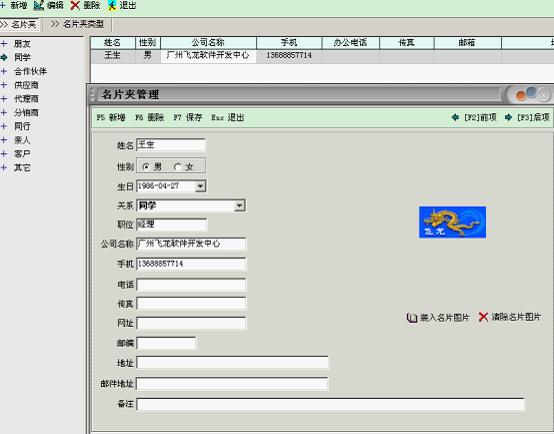This screenshot has width=554, height=434.
Task: Click the plus icon beside 朋友
Action: tap(4, 44)
